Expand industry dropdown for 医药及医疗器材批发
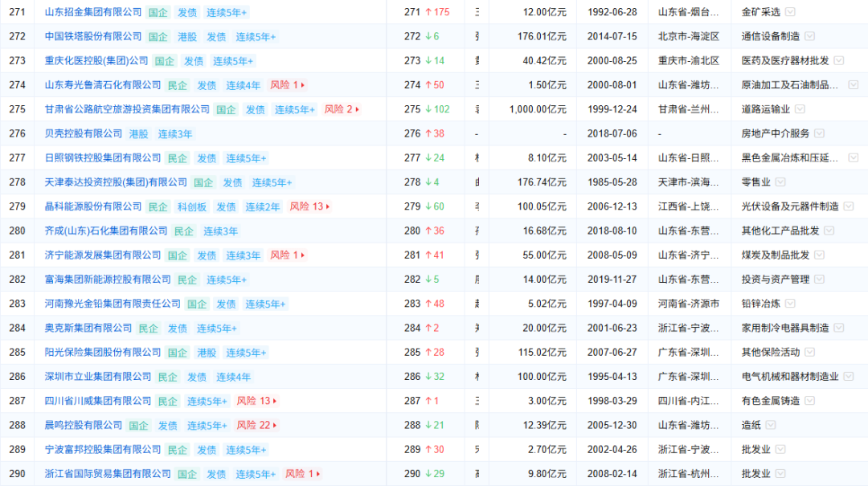 tap(838, 60)
